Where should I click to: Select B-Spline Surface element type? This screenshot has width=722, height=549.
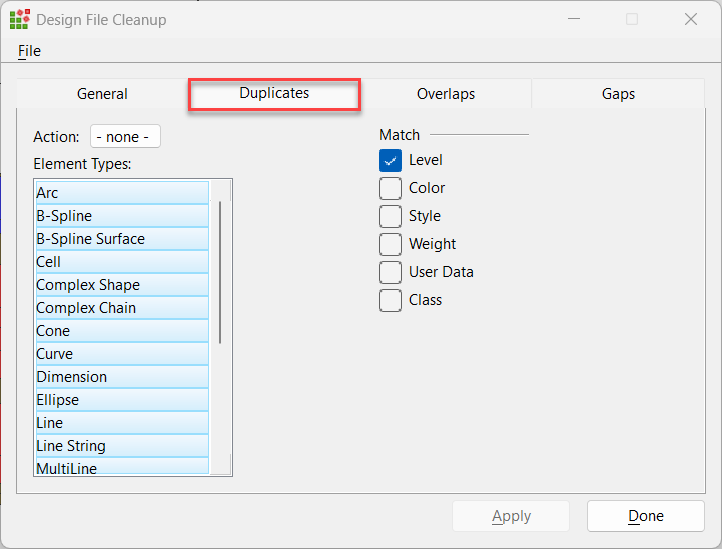(120, 239)
